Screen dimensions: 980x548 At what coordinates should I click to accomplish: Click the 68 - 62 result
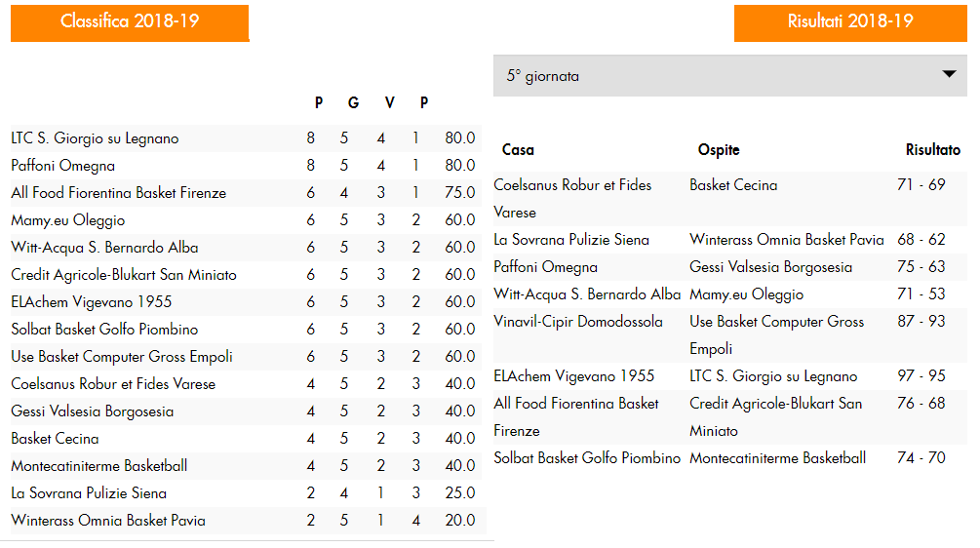921,239
